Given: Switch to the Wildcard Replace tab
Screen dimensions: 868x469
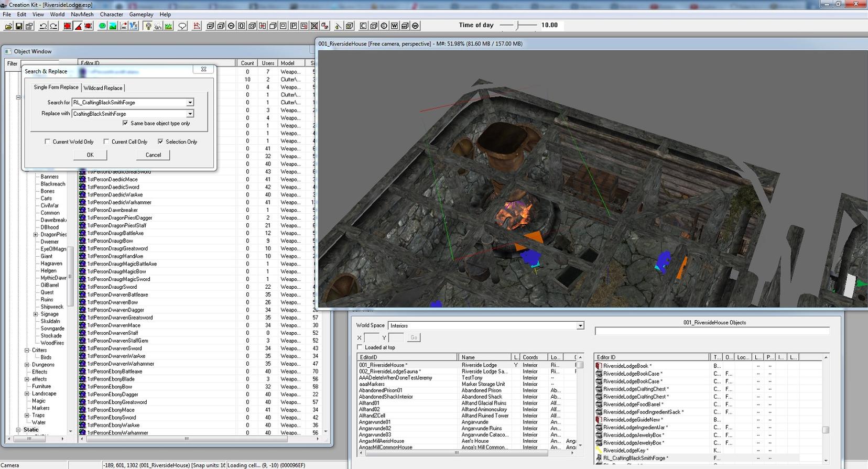Looking at the screenshot, I should [103, 88].
